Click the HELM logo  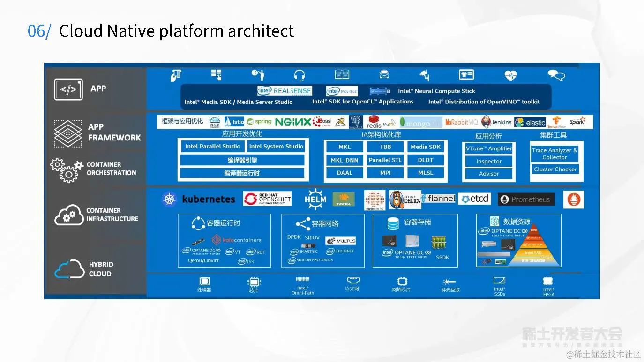315,199
